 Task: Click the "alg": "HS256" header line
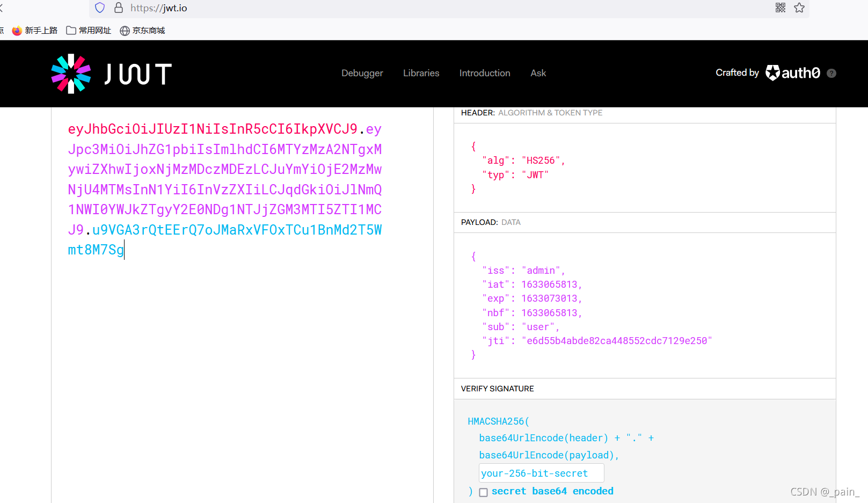click(523, 161)
